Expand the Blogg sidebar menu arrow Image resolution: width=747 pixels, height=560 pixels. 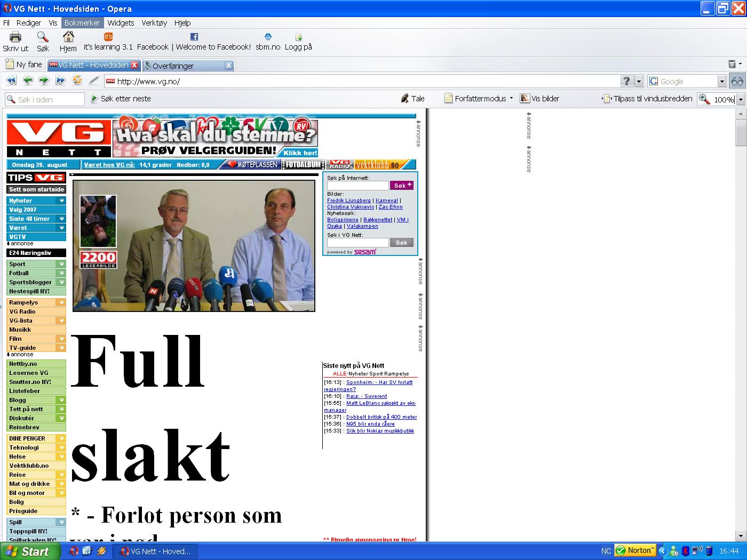click(x=62, y=400)
